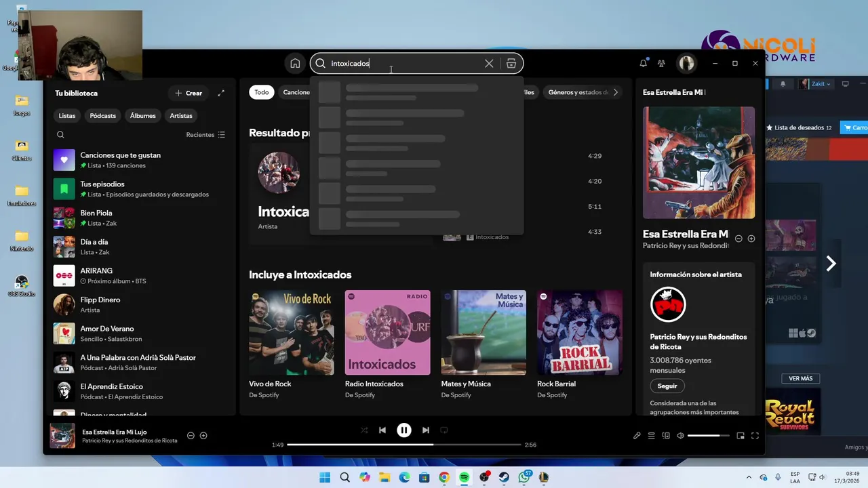The height and width of the screenshot is (488, 868).
Task: Click into the search field containing intoxicados
Action: (x=405, y=64)
